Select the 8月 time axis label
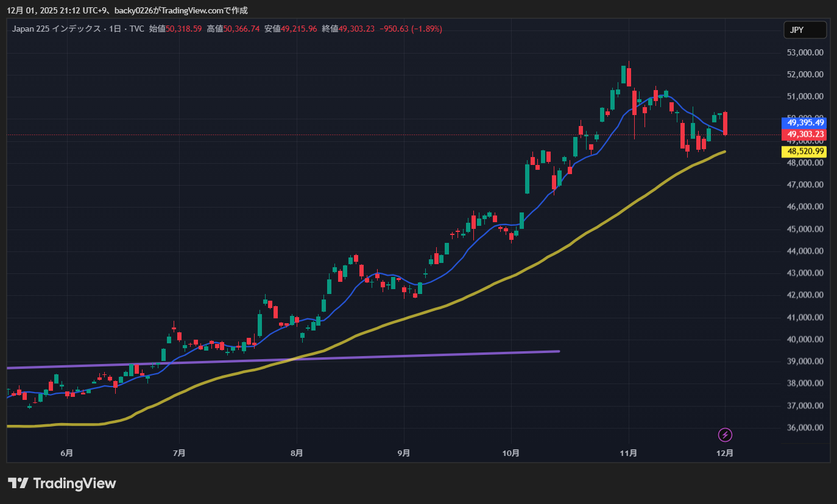The image size is (837, 504). pyautogui.click(x=297, y=453)
